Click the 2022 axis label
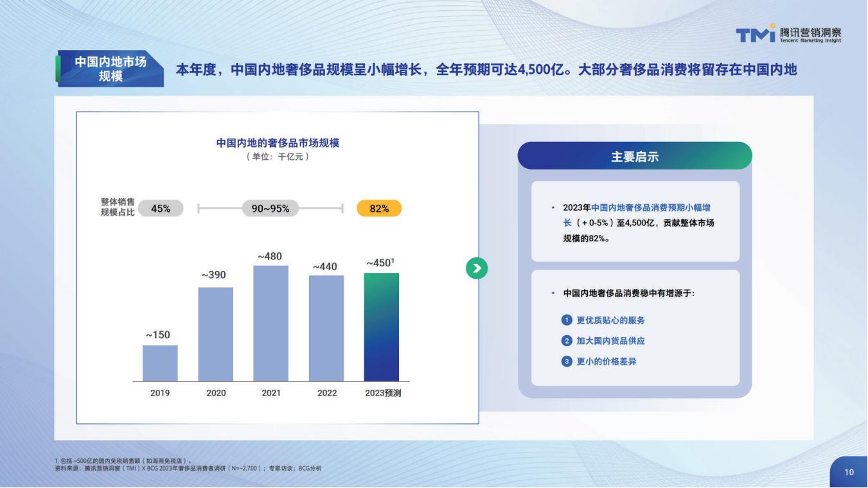The image size is (868, 488). click(x=327, y=393)
